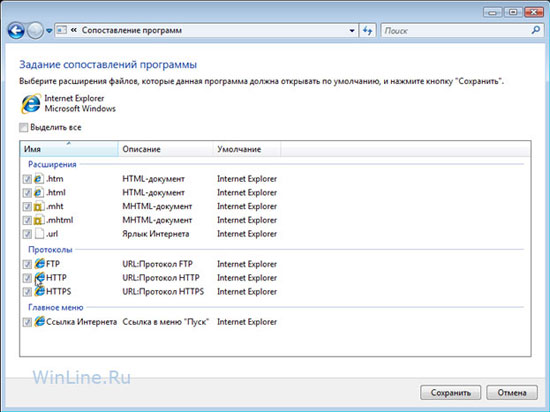Collapse the Расширения group header
This screenshot has height=412, width=550.
(x=52, y=164)
